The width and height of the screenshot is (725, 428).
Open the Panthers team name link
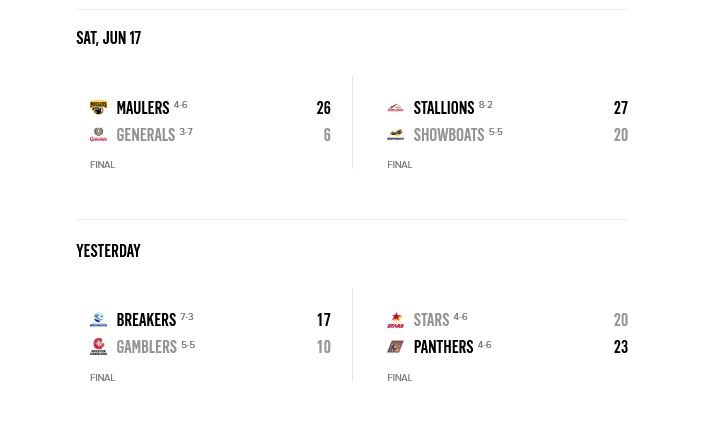point(443,347)
